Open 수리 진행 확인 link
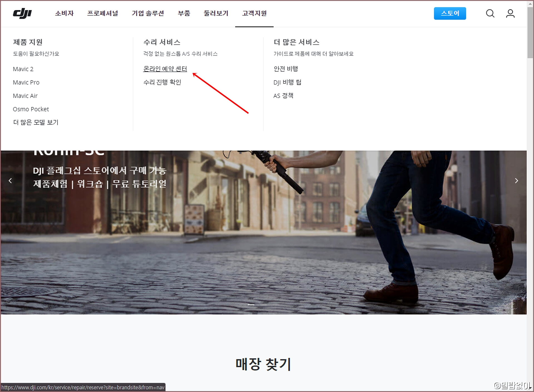This screenshot has width=534, height=392. (162, 82)
